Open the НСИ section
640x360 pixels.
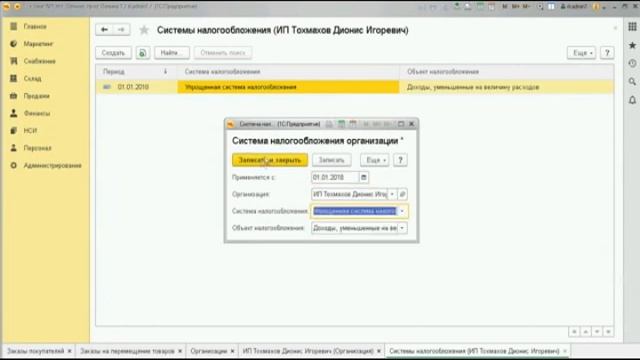pyautogui.click(x=30, y=131)
